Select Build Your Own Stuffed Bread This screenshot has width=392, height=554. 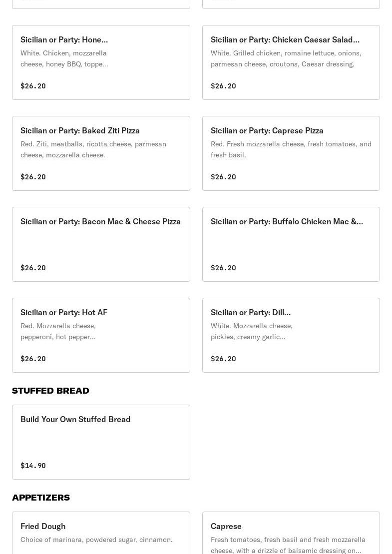pos(75,419)
